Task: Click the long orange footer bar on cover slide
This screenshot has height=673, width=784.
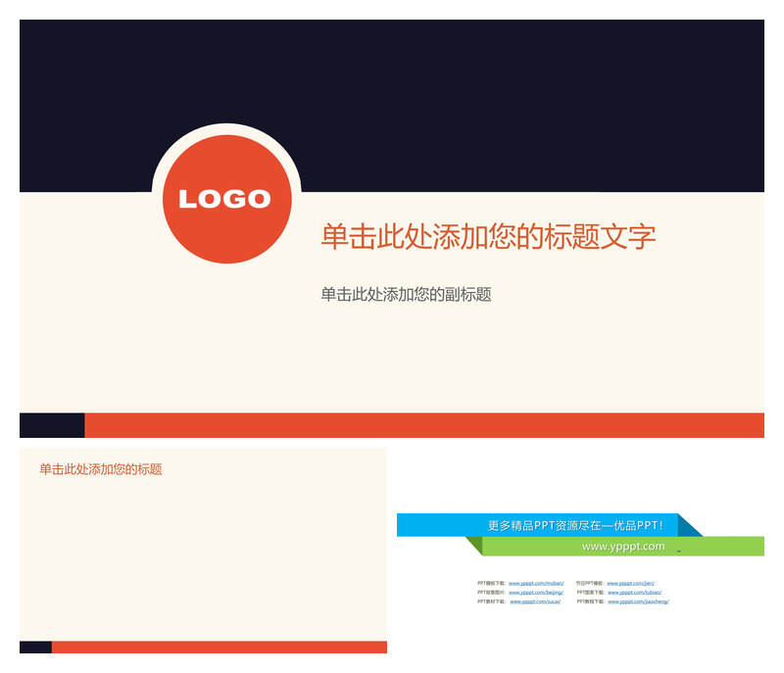Action: click(424, 425)
